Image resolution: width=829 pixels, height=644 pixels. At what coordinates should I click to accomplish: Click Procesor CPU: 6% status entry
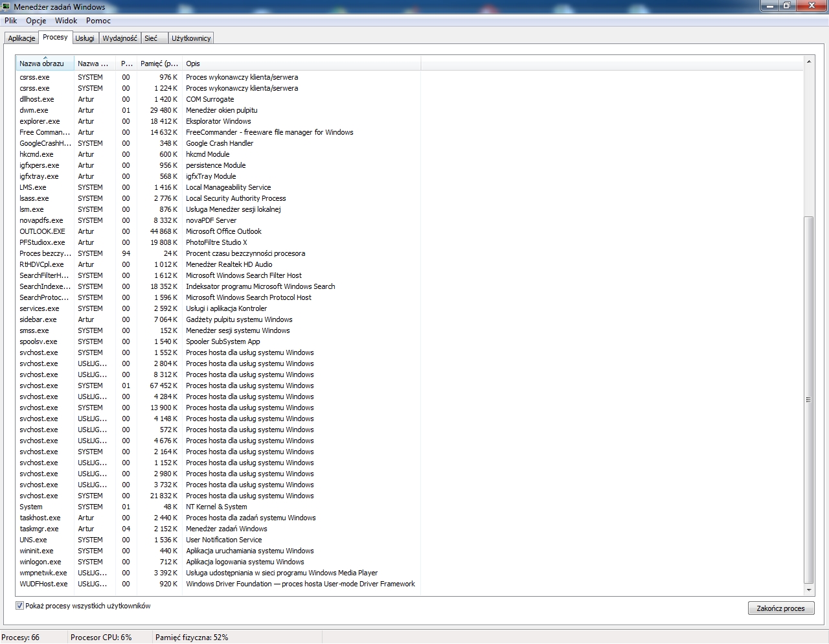tap(101, 638)
